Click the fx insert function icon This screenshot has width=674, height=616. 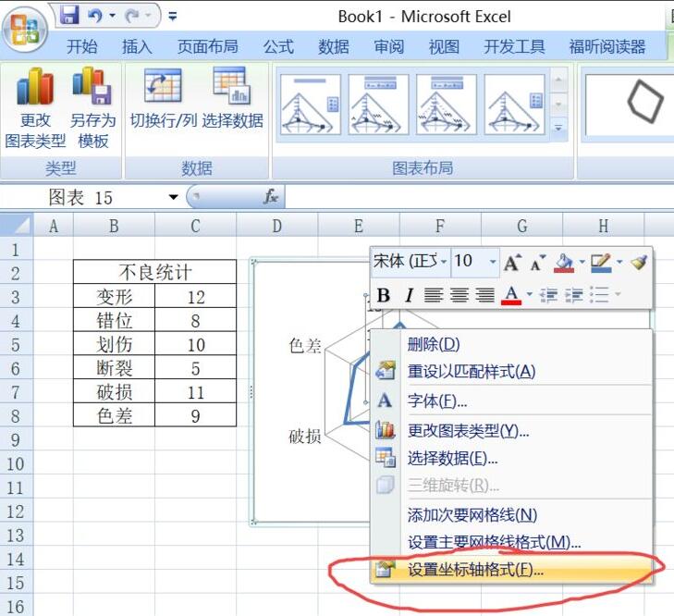pyautogui.click(x=271, y=197)
